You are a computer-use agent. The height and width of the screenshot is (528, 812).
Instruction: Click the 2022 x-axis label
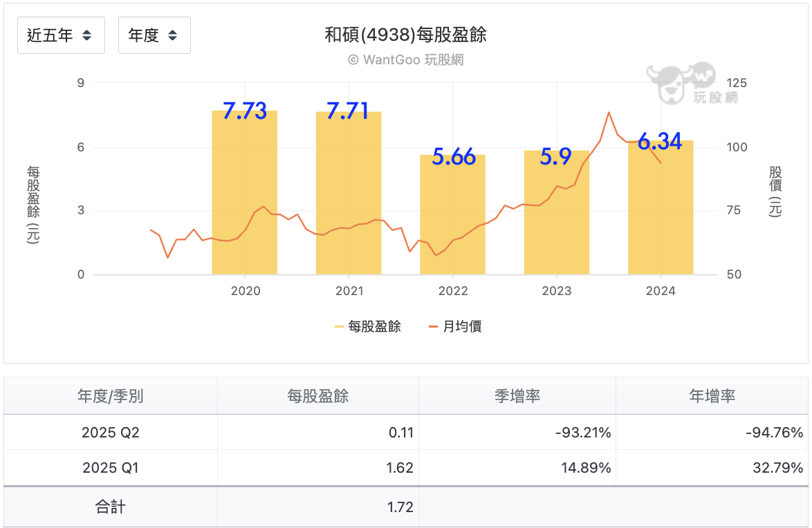coord(453,291)
